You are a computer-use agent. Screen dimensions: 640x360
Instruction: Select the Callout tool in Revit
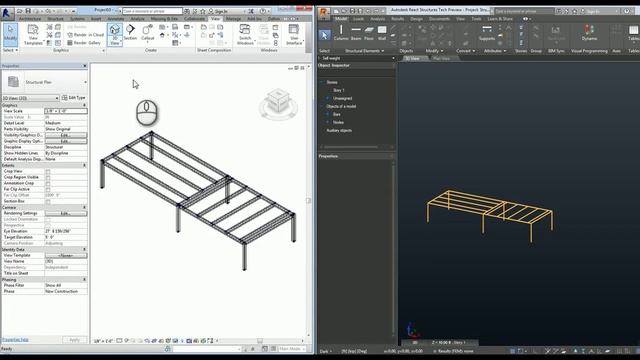pyautogui.click(x=147, y=33)
